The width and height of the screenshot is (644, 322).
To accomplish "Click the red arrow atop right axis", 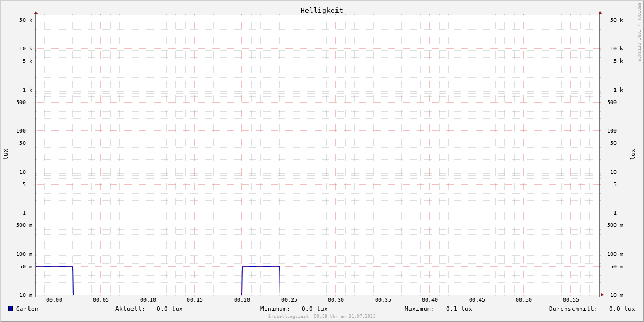I will tap(600, 12).
